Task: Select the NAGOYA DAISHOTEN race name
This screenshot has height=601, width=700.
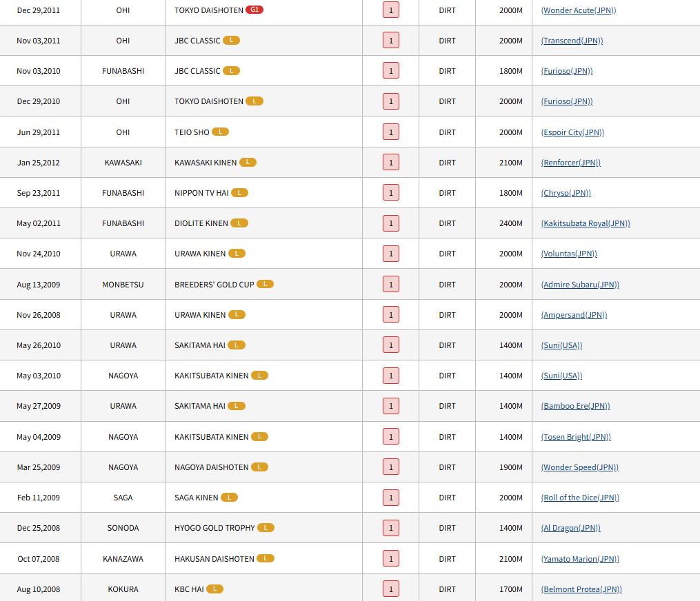Action: [212, 467]
